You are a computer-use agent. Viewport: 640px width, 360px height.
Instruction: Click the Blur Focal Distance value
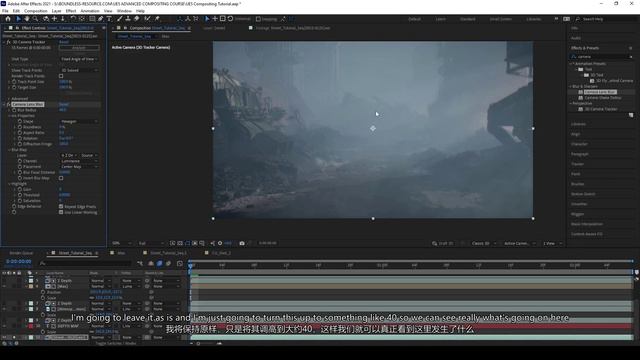[x=64, y=173]
